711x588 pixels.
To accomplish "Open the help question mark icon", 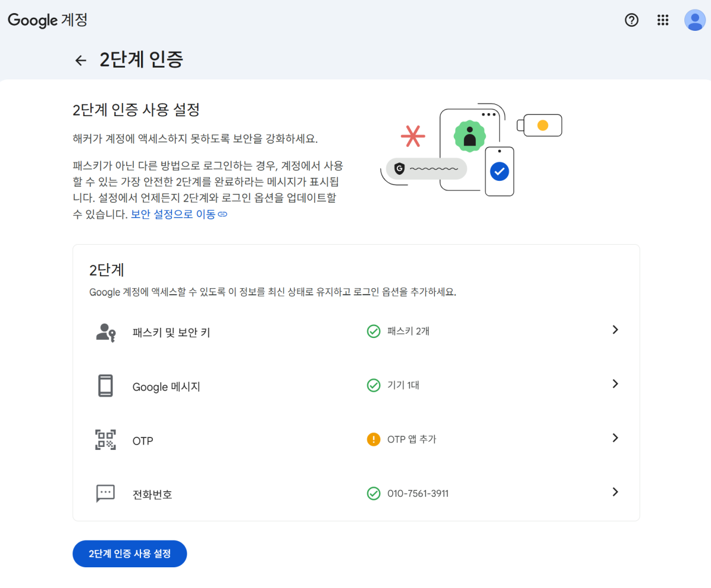I will click(x=632, y=20).
